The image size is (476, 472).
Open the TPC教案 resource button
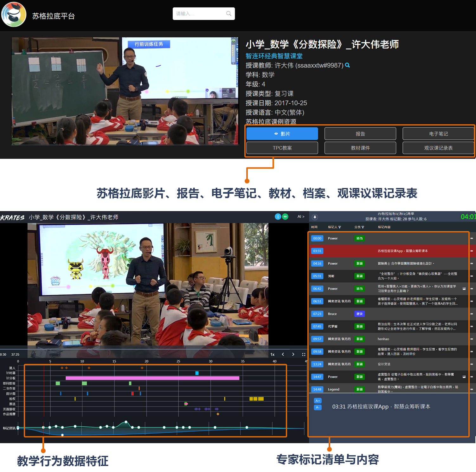[x=282, y=148]
